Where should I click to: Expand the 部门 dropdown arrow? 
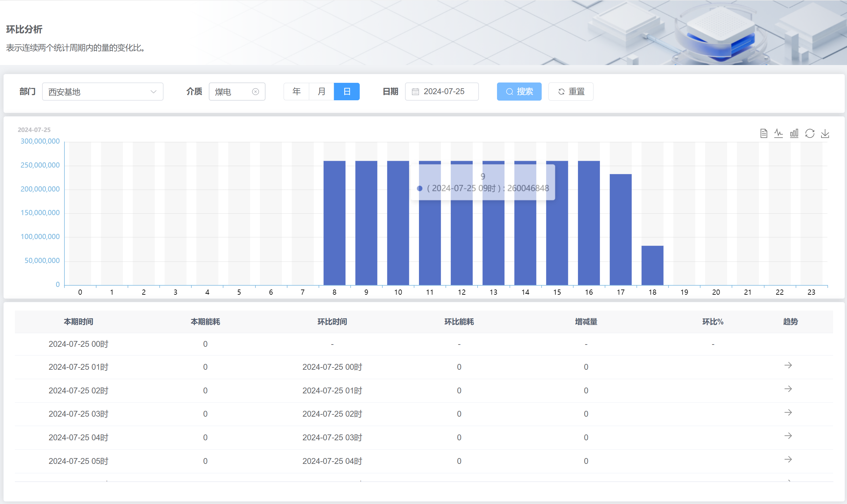[x=153, y=92]
